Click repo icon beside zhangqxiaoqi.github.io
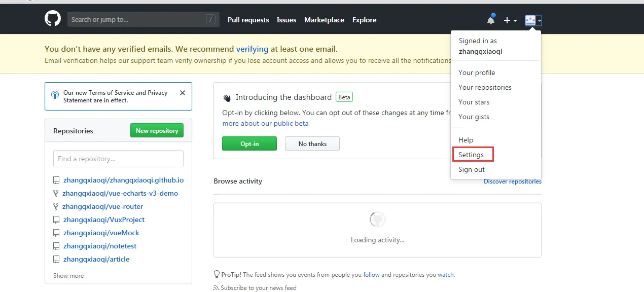 tap(56, 180)
